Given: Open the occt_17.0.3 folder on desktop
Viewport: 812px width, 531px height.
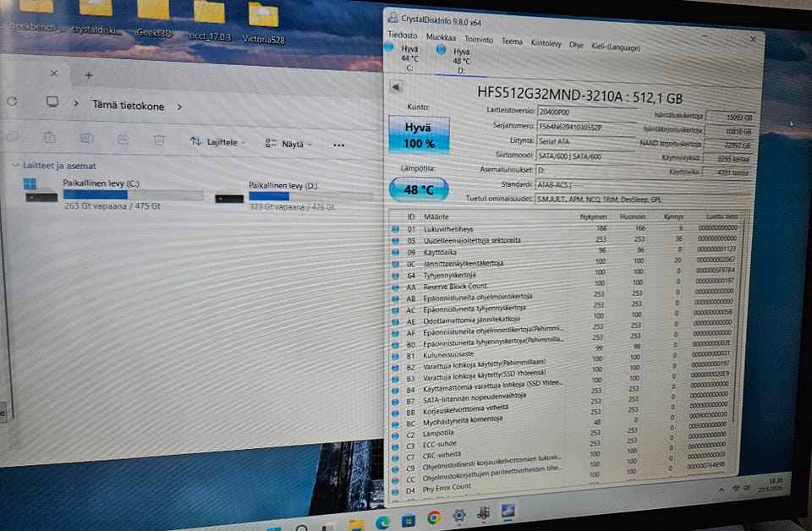Looking at the screenshot, I should 210,22.
